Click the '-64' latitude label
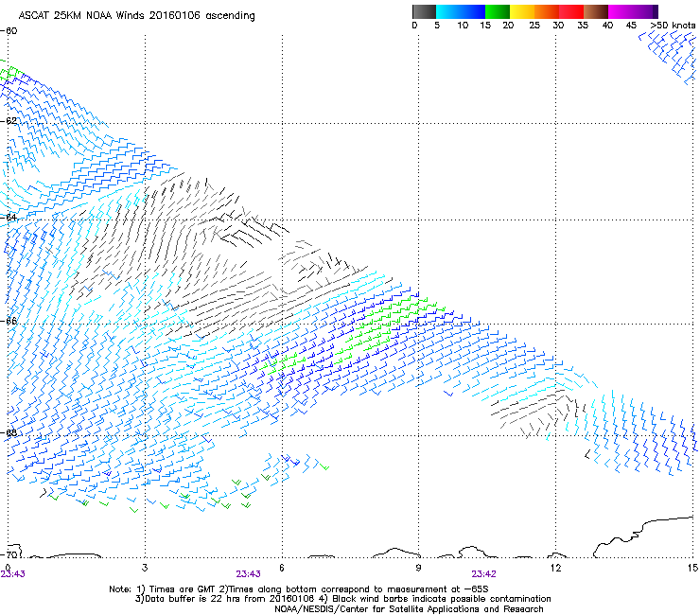This screenshot has height=615, width=700. [x=9, y=217]
